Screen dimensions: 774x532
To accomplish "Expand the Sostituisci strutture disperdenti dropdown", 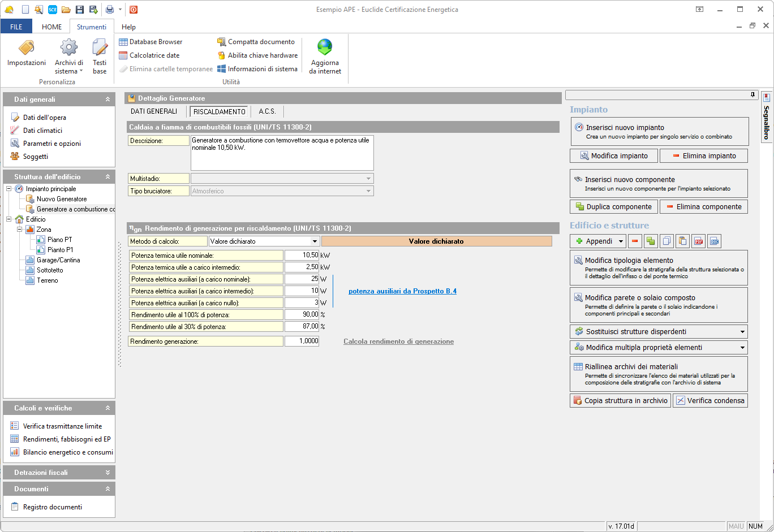I will tap(742, 332).
